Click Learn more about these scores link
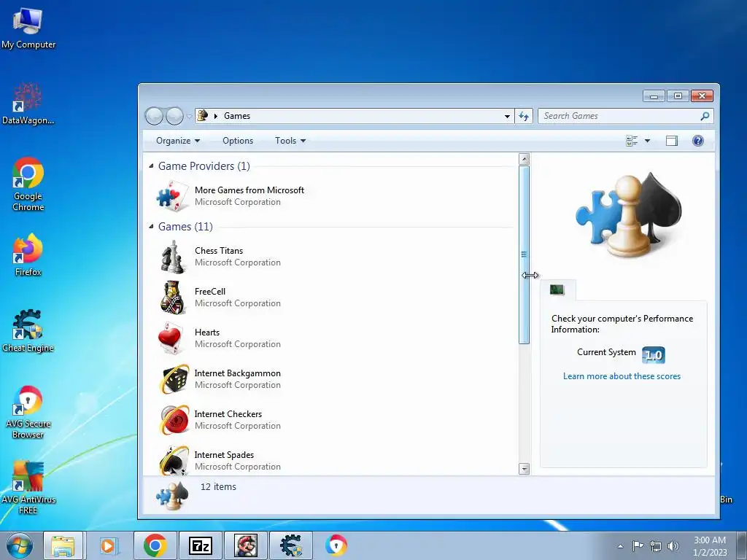 (x=622, y=376)
